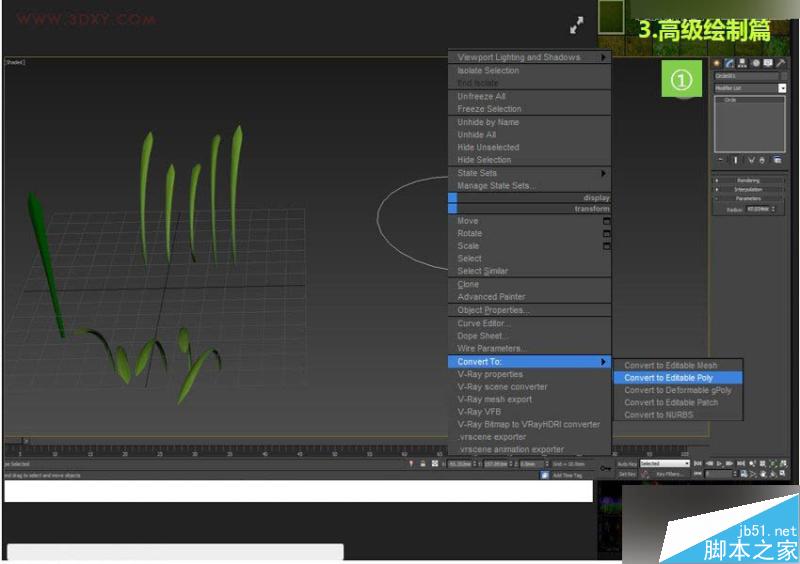Open the Hierarchy command panel tab
The width and height of the screenshot is (800, 564).
tap(742, 63)
